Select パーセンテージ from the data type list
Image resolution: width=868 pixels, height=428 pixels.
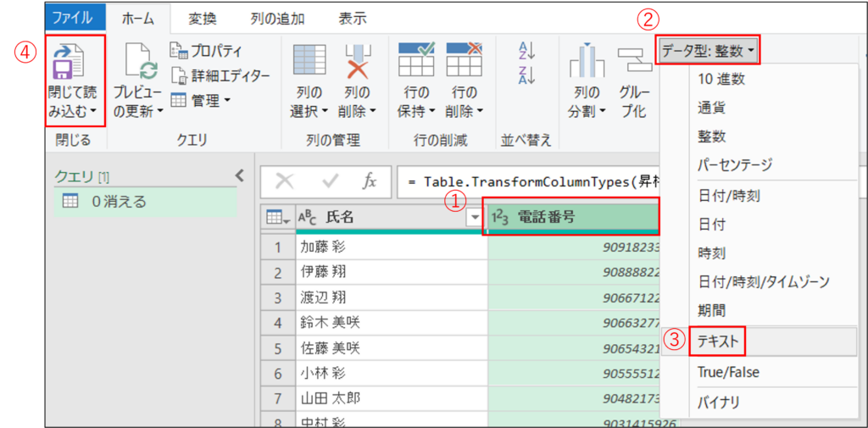pos(735,164)
